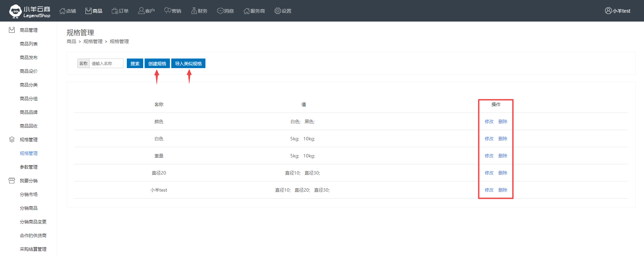Click the marketing (营销) icon
This screenshot has width=644, height=256.
(x=167, y=11)
